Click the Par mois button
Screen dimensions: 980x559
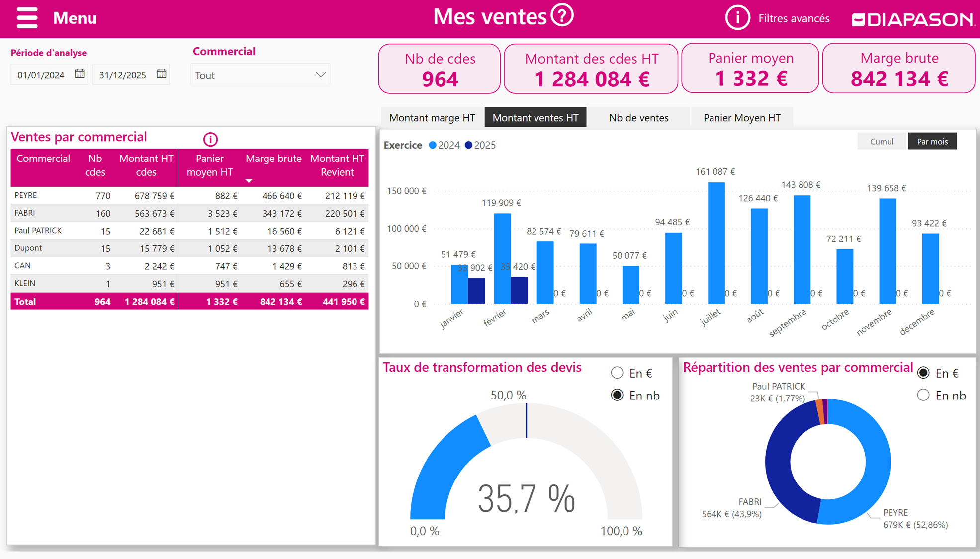(x=932, y=142)
